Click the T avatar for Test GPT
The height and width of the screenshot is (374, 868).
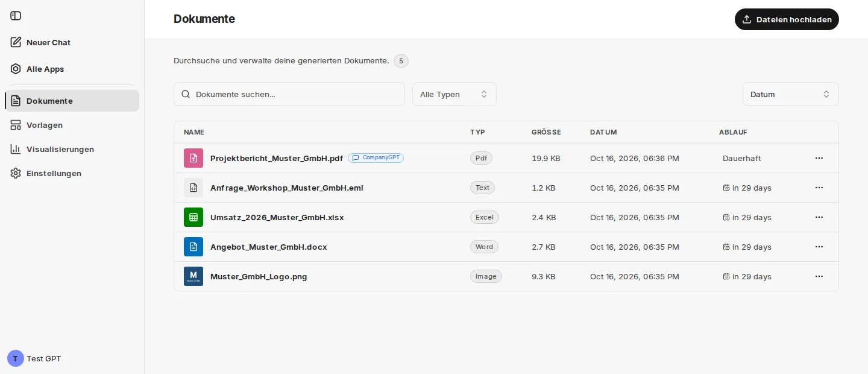pos(16,358)
